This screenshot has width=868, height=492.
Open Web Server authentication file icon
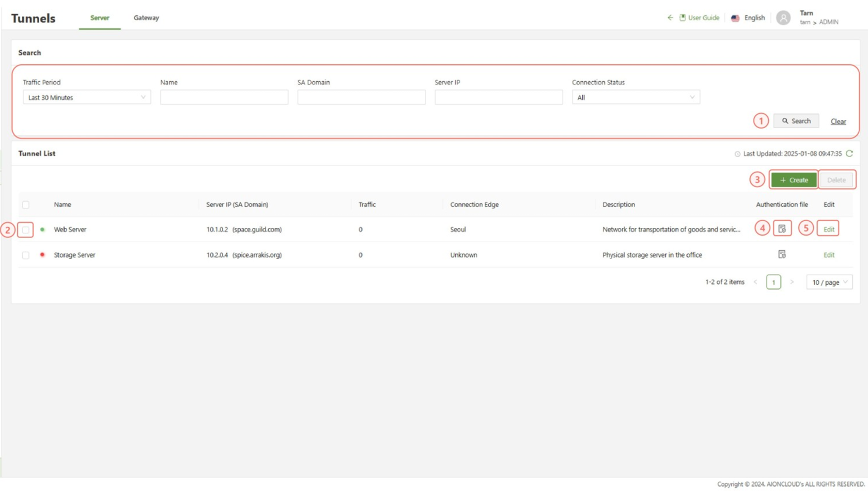coord(782,229)
